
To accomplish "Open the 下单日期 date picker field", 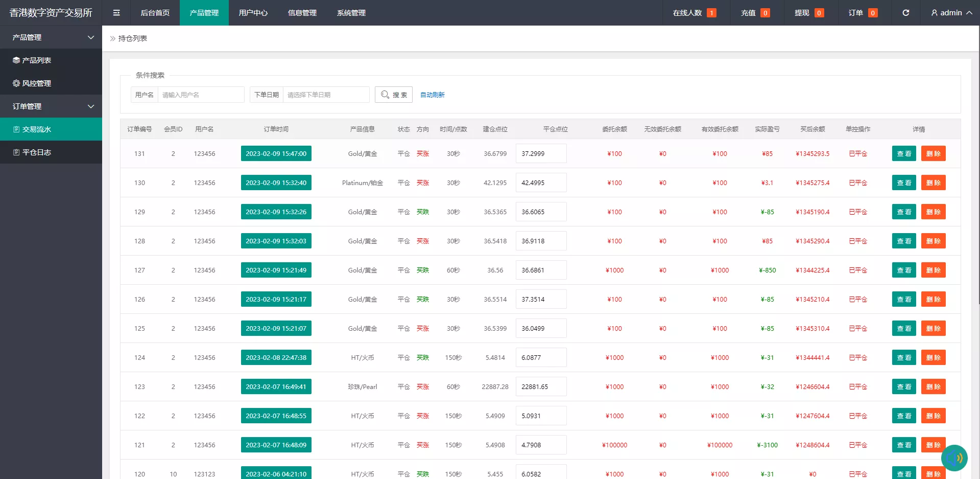I will click(x=326, y=95).
